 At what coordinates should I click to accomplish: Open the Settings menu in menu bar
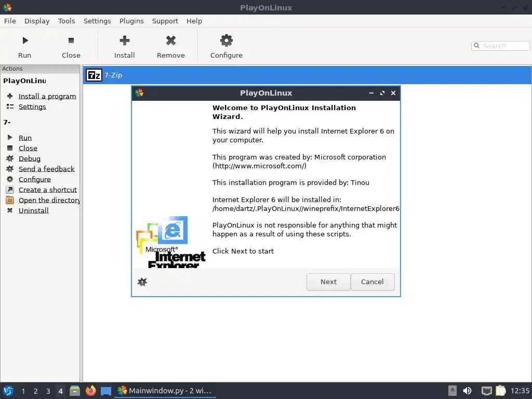click(97, 21)
